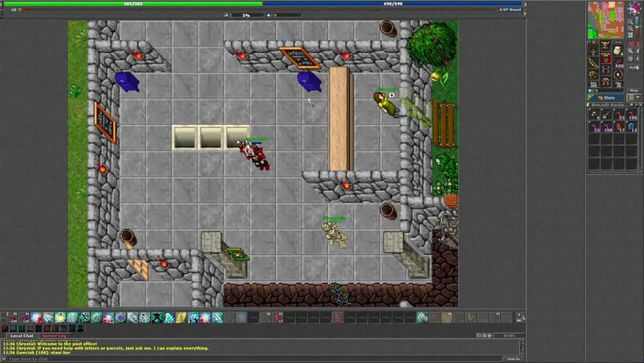Click the mummy-like creature at the bottom
This screenshot has height=363, width=644.
335,234
